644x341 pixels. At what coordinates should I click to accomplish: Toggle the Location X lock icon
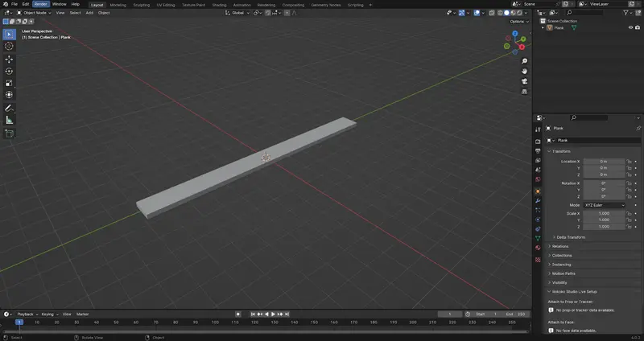point(627,162)
